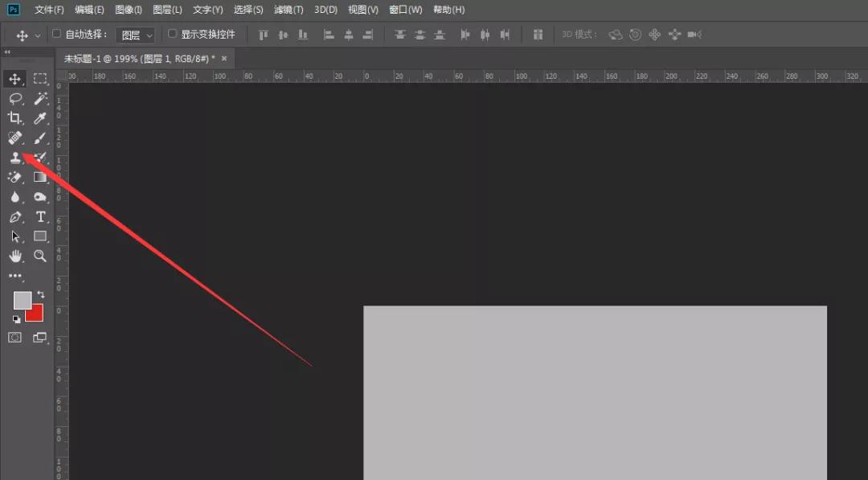
Task: Distribute left edges of layers
Action: pyautogui.click(x=465, y=35)
